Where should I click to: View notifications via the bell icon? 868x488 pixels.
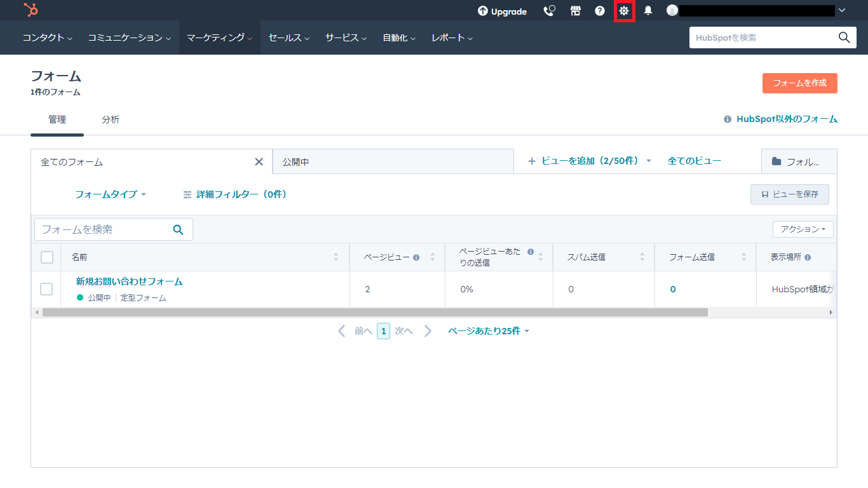pos(648,11)
